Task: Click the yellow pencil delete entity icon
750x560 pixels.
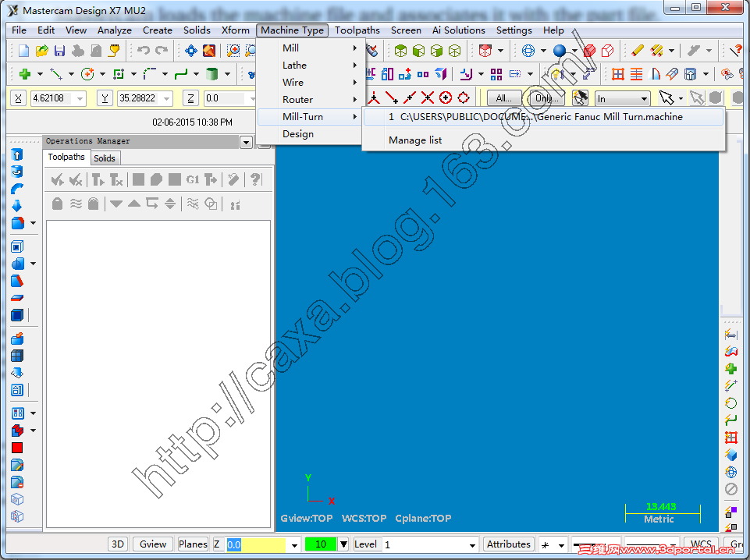Action: 638,51
